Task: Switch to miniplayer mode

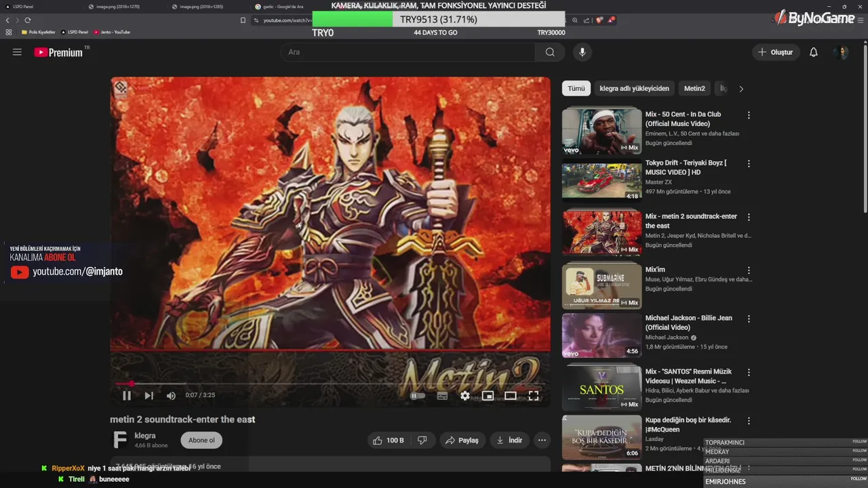Action: [488, 396]
